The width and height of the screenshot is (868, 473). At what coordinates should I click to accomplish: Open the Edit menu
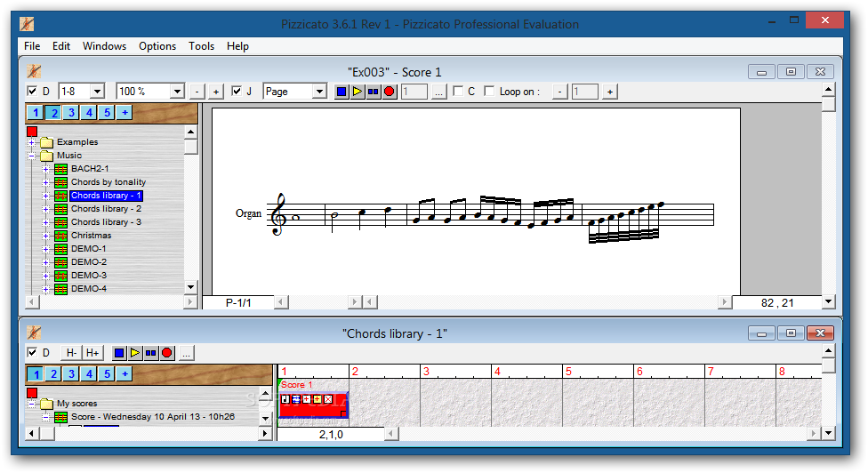tap(60, 46)
